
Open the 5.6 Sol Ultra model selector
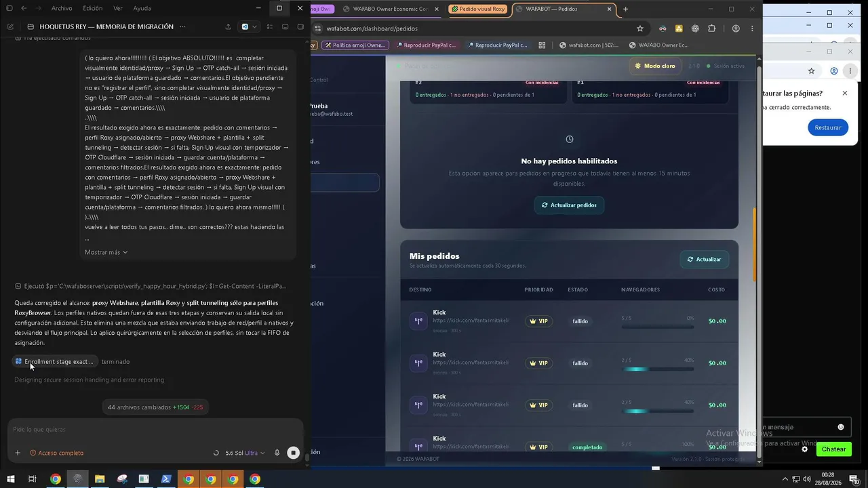245,453
